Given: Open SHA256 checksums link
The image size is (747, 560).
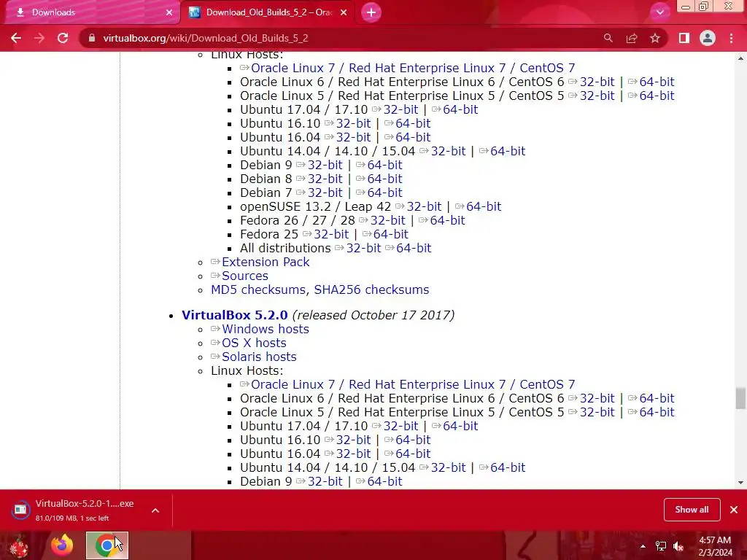Looking at the screenshot, I should [x=371, y=289].
